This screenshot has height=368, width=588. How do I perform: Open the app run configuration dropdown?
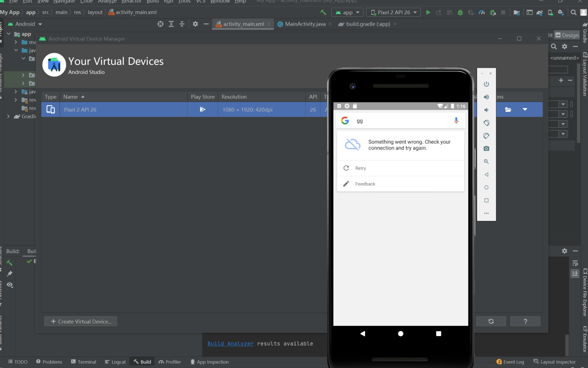point(347,12)
